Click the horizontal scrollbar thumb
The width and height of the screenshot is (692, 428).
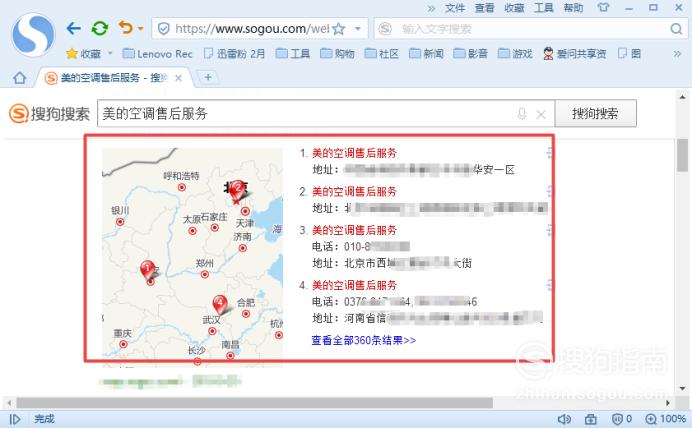click(x=255, y=402)
